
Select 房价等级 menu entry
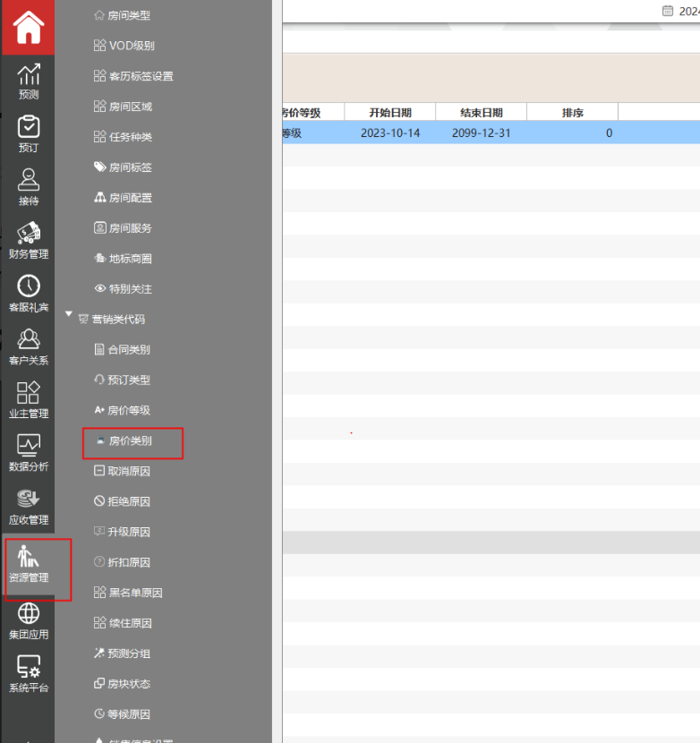128,411
